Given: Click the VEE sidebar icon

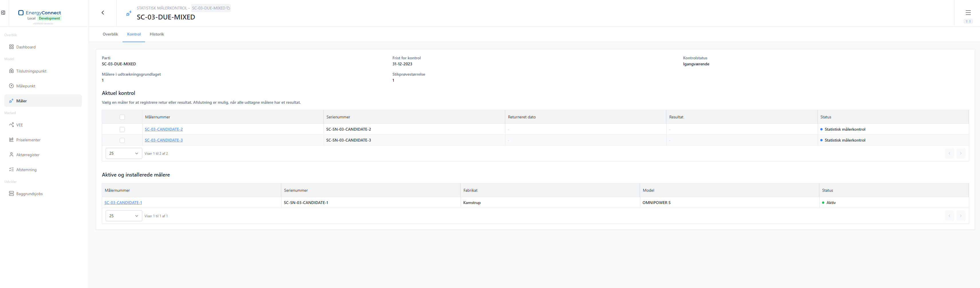Looking at the screenshot, I should 11,125.
